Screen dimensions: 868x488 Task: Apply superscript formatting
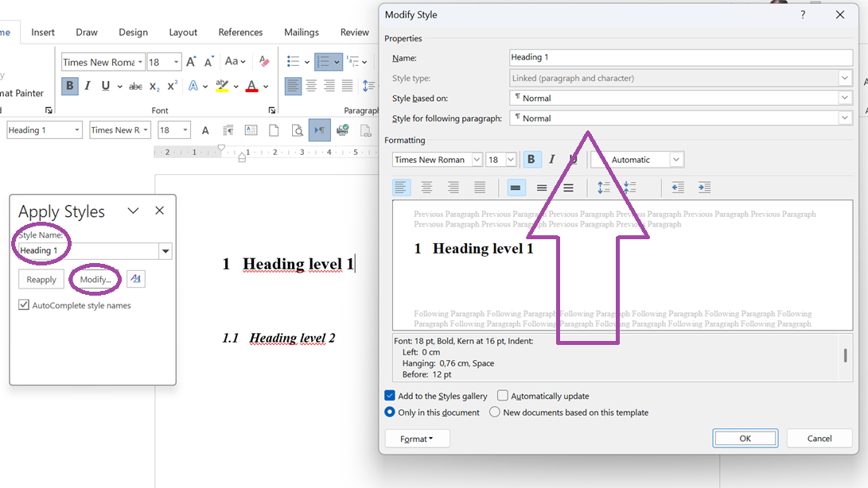point(172,87)
